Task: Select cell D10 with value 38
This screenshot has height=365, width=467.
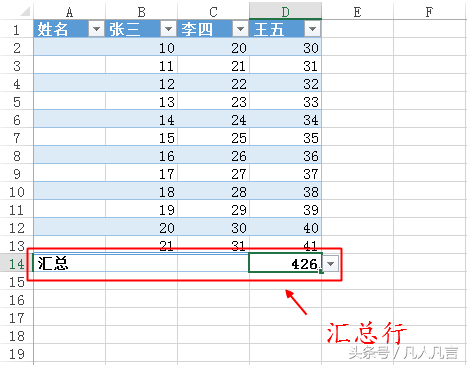Action: coord(285,192)
